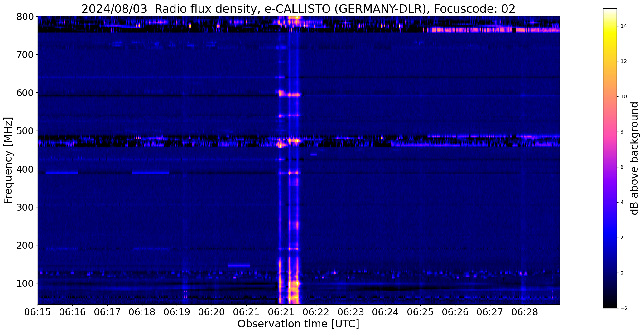This screenshot has width=644, height=333.
Task: Click the plot title mentioning e-CALLISTO GERMANY-DLR
Action: [x=298, y=9]
